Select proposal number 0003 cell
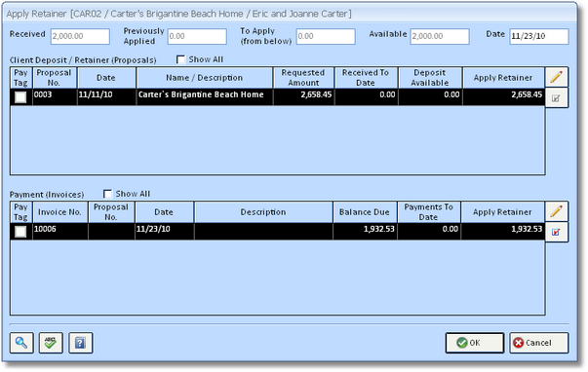Screen dimensions: 588x372 (x=55, y=96)
